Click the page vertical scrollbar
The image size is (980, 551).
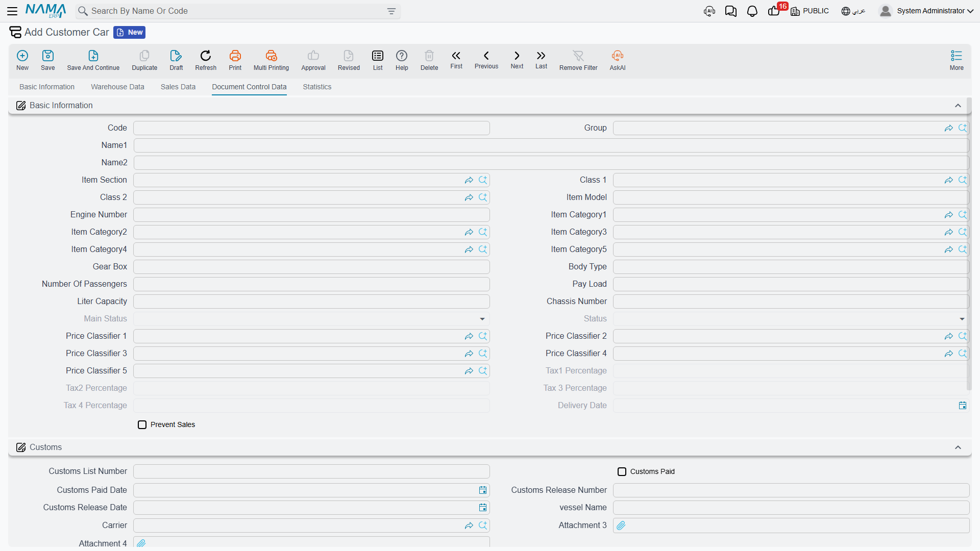pyautogui.click(x=969, y=245)
